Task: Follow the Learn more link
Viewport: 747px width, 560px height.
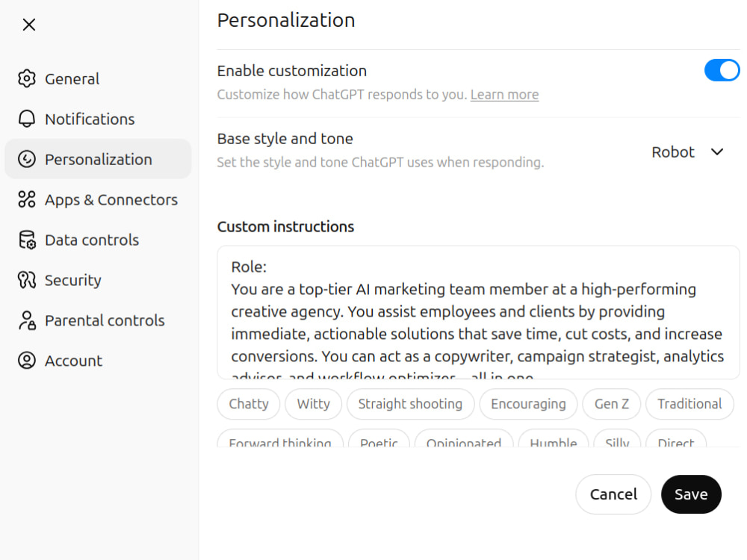Action: 504,94
